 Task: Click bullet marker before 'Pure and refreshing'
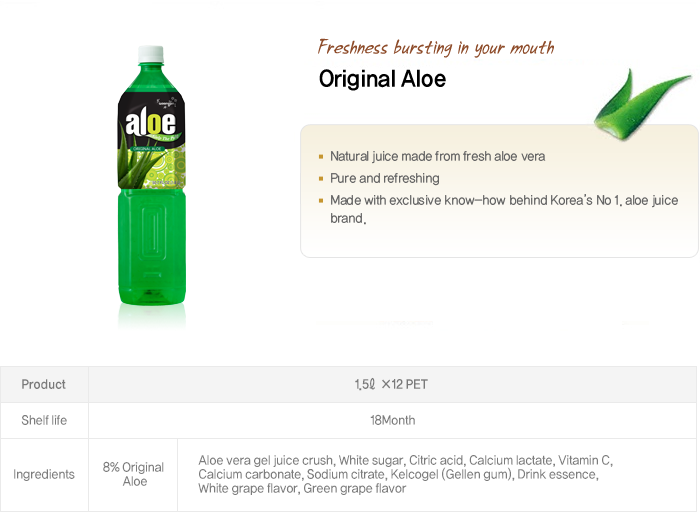321,179
